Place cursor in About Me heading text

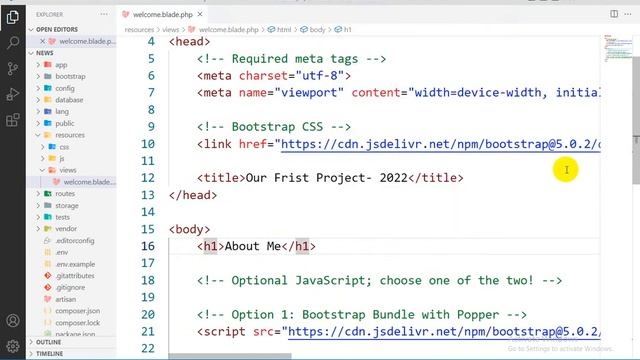point(253,247)
